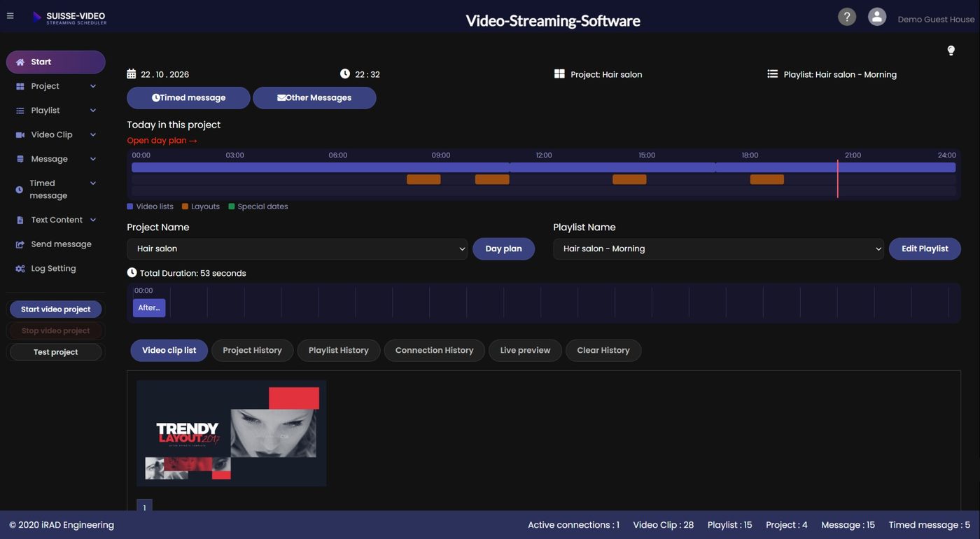Click the light bulb theme icon

point(951,50)
